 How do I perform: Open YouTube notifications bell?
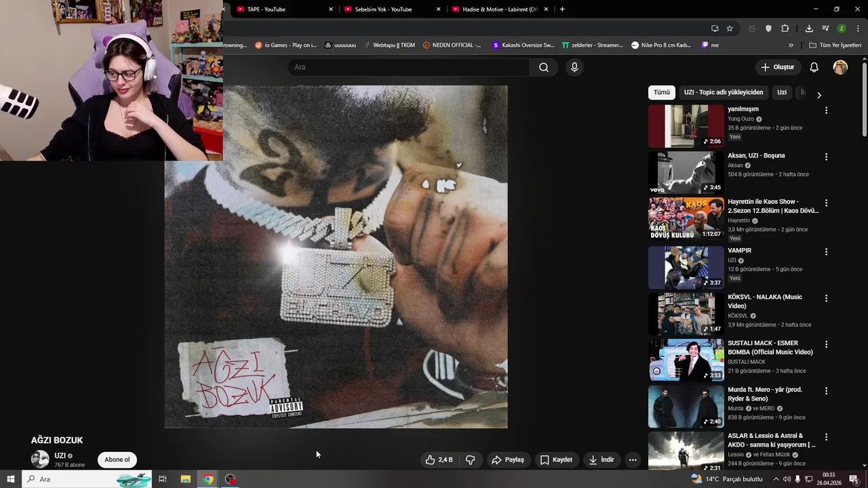point(814,67)
